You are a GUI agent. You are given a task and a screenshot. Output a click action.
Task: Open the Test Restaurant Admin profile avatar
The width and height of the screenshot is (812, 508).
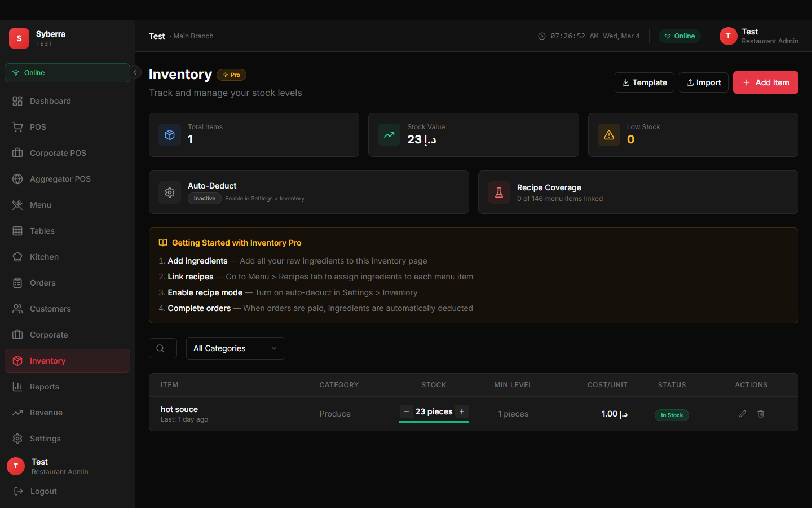point(728,36)
